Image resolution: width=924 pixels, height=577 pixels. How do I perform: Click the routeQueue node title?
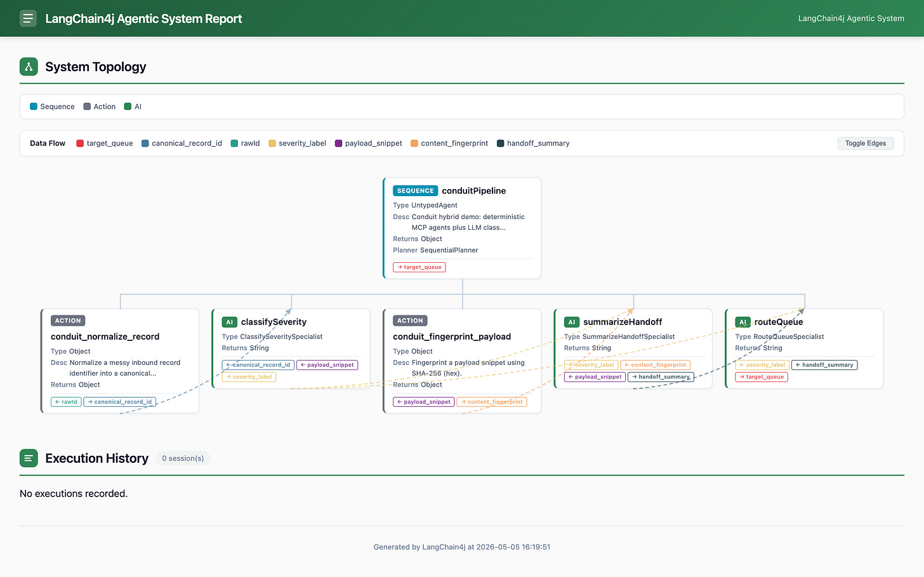click(779, 322)
